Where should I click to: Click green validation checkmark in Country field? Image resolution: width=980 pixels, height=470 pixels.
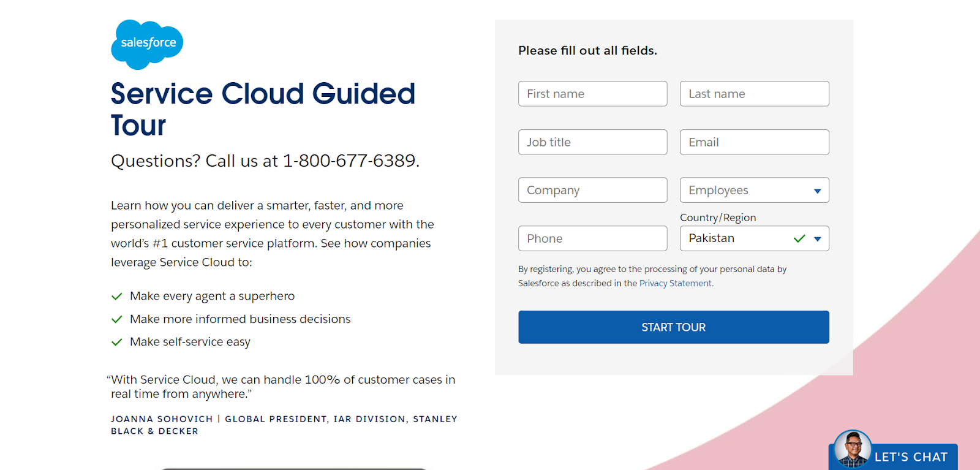[799, 238]
